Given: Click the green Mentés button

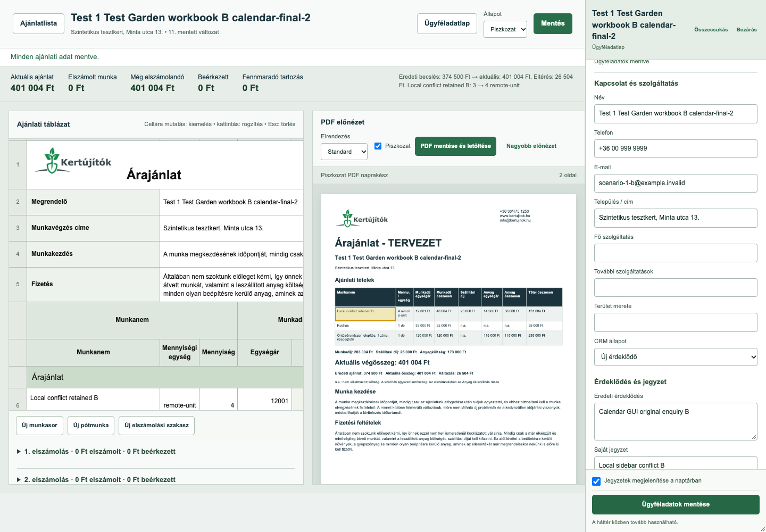Looking at the screenshot, I should (x=553, y=23).
